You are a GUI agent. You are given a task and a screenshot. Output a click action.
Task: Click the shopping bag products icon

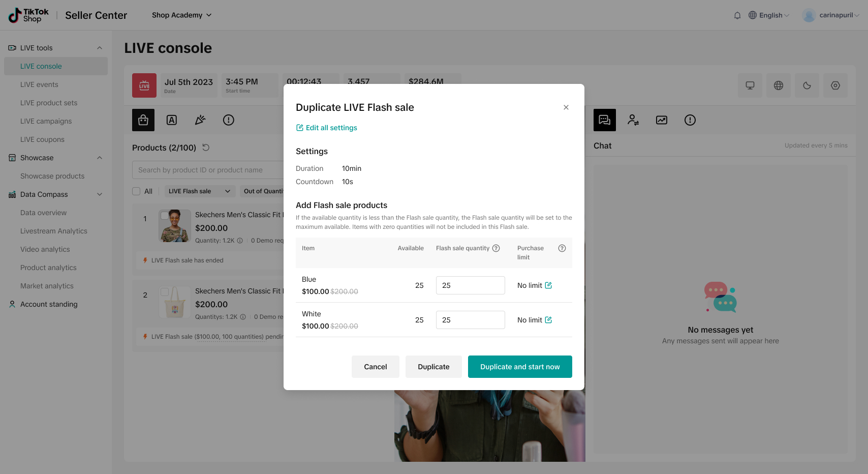coord(143,120)
